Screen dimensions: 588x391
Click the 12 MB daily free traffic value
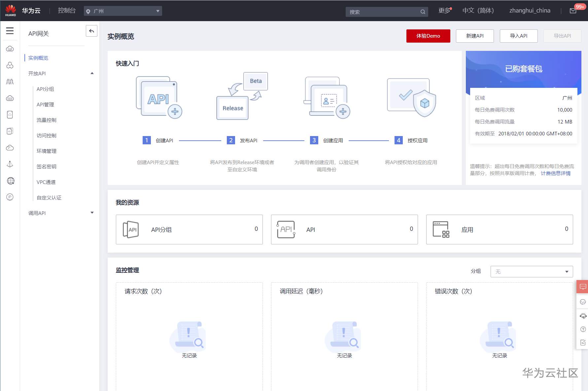565,122
